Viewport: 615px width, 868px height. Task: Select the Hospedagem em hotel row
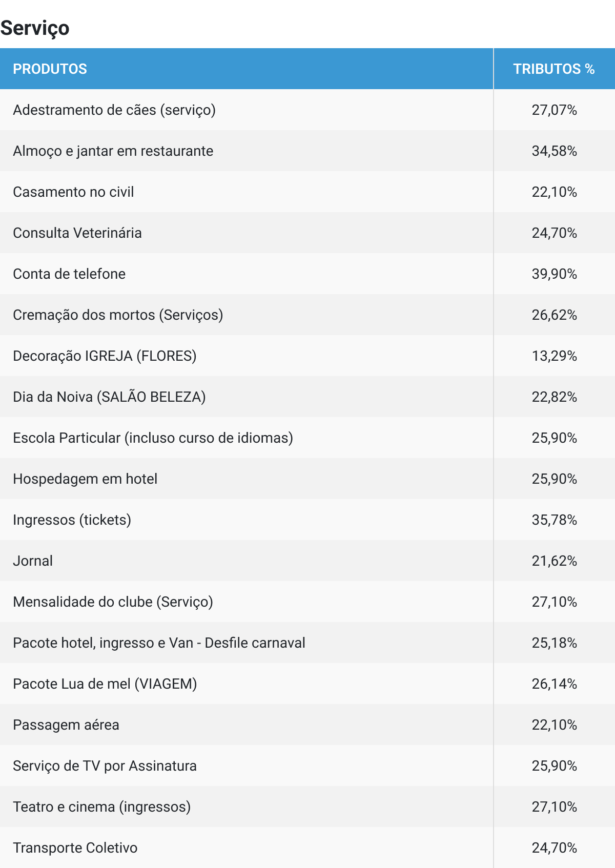click(x=85, y=479)
